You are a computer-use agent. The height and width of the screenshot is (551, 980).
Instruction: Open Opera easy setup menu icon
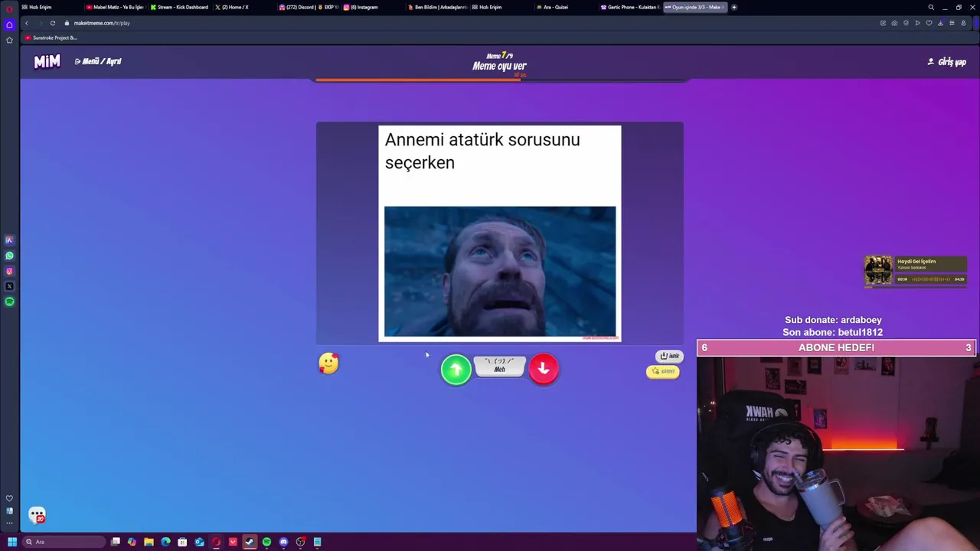pos(952,23)
